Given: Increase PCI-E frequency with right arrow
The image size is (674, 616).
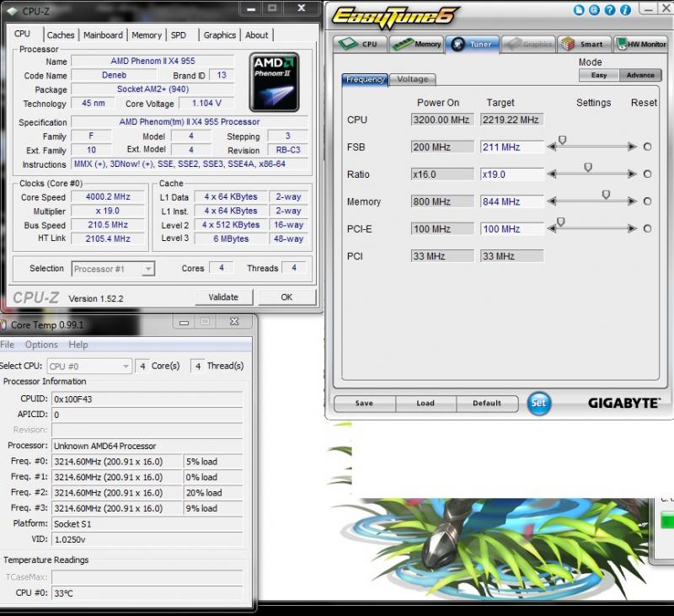Looking at the screenshot, I should [632, 228].
